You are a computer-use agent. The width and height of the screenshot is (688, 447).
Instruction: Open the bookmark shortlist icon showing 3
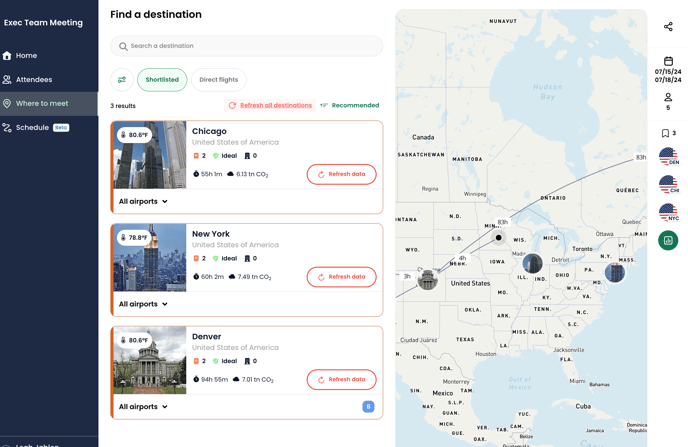click(x=665, y=133)
